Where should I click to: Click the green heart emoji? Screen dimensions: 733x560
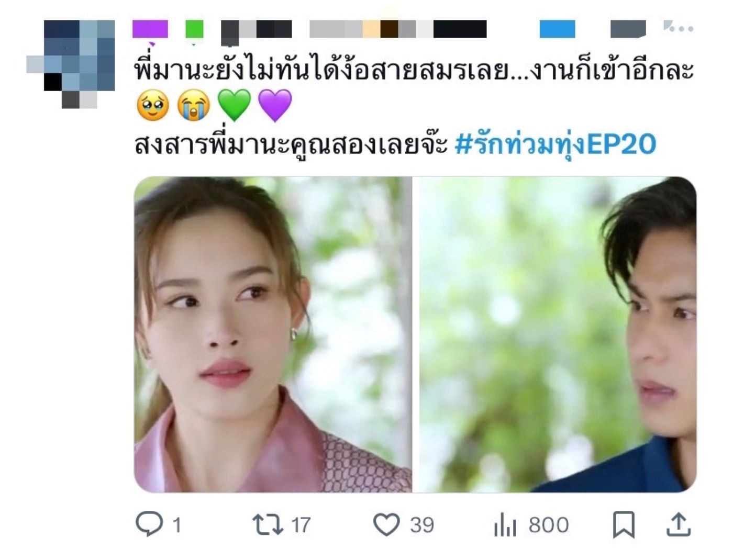tap(234, 105)
